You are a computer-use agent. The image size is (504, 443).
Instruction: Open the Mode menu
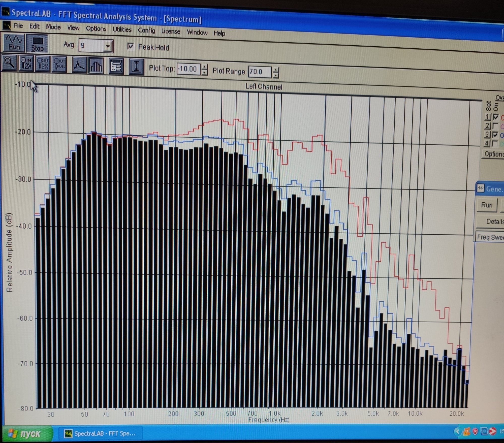pos(53,27)
